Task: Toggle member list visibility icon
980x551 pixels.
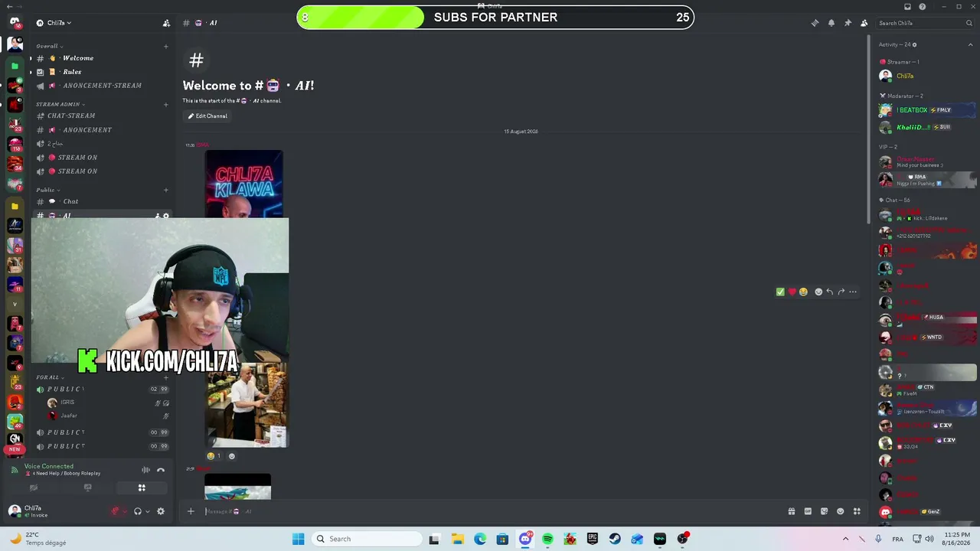Action: coord(864,23)
